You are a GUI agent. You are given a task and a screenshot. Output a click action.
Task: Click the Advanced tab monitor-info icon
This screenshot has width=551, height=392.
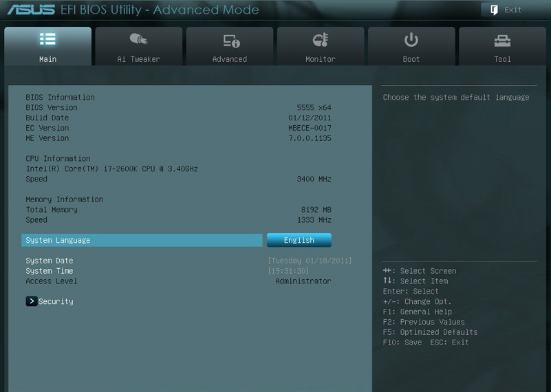pos(231,41)
